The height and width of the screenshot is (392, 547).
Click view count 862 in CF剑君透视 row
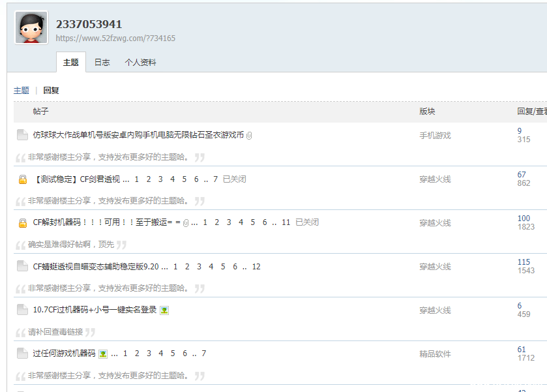point(524,183)
